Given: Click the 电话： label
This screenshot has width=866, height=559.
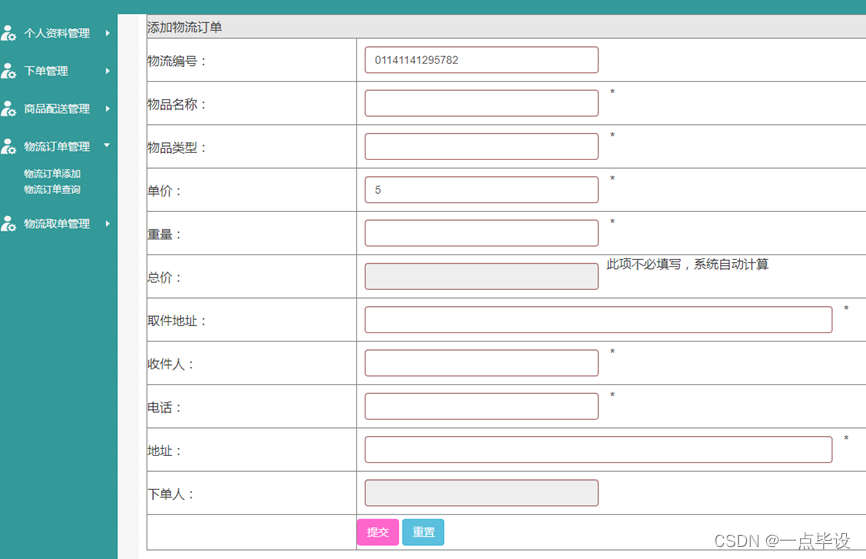Looking at the screenshot, I should (x=164, y=408).
